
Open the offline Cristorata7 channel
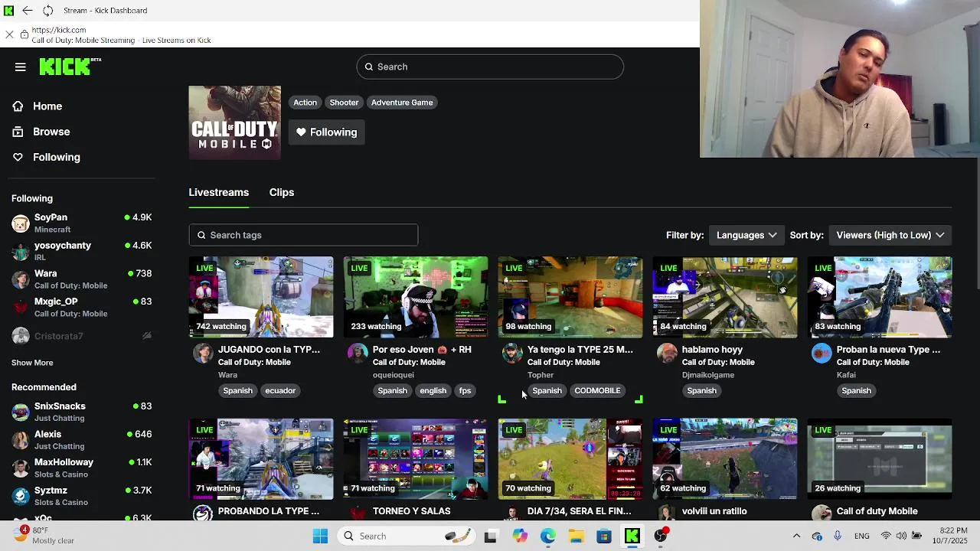(81, 336)
